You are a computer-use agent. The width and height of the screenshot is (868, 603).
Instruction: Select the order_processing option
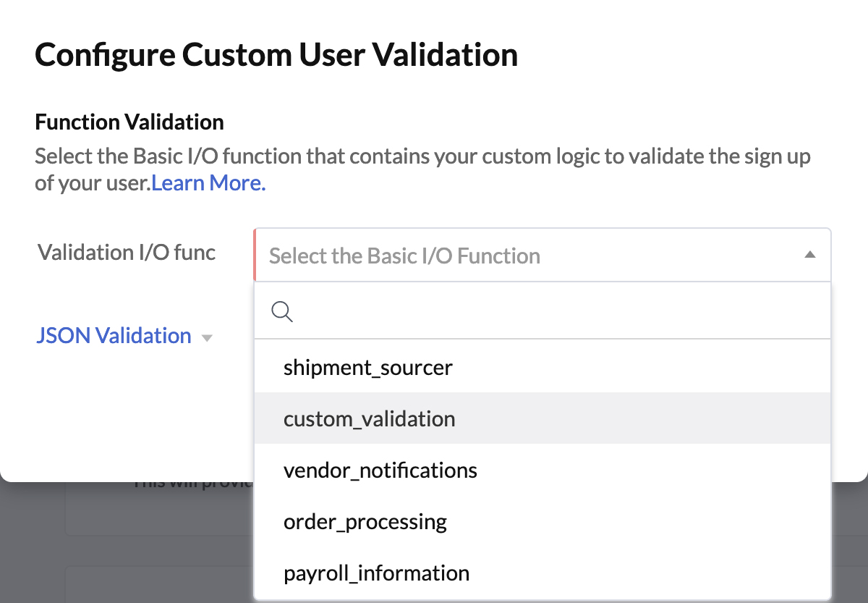[366, 521]
